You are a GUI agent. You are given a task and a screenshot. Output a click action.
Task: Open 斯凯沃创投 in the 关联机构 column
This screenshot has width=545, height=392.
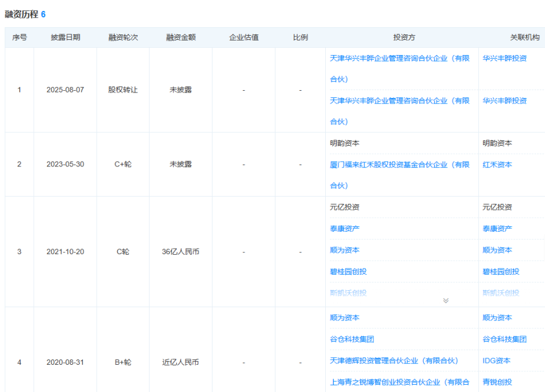point(501,293)
